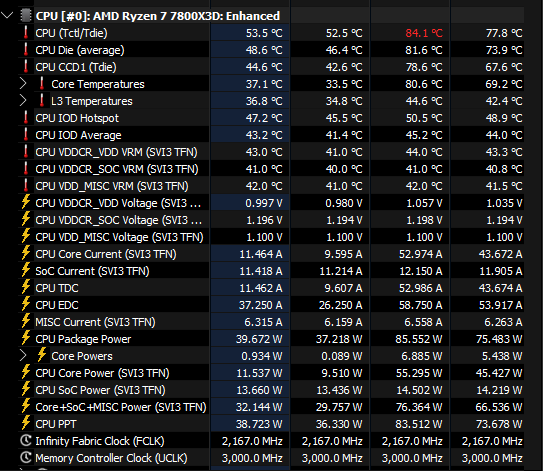
Task: Click lightning icon beside CPU Core Current
Action: pyautogui.click(x=26, y=253)
